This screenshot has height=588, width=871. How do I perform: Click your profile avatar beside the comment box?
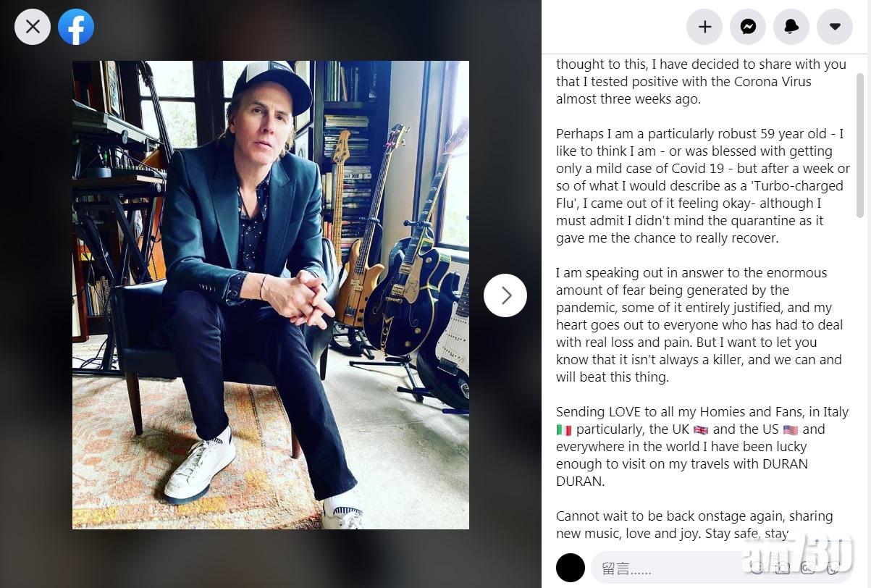click(x=571, y=568)
